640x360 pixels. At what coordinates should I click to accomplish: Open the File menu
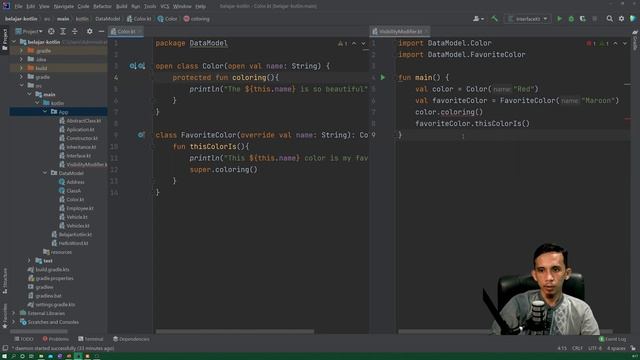(x=18, y=7)
